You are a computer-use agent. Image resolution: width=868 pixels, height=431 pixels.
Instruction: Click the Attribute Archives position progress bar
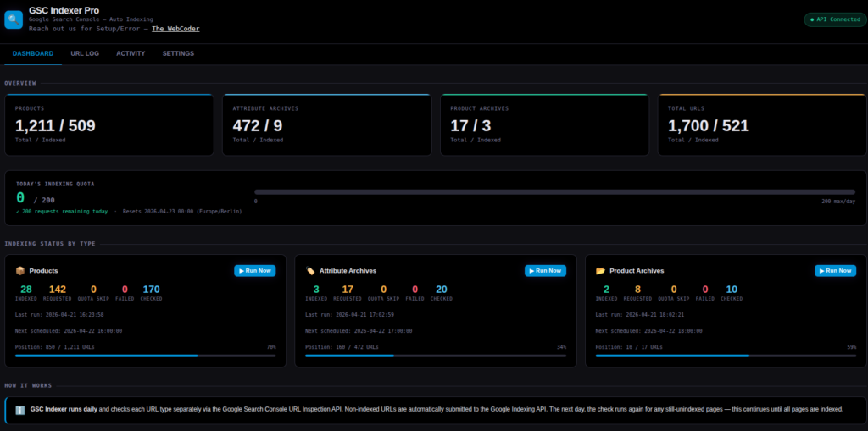(436, 356)
